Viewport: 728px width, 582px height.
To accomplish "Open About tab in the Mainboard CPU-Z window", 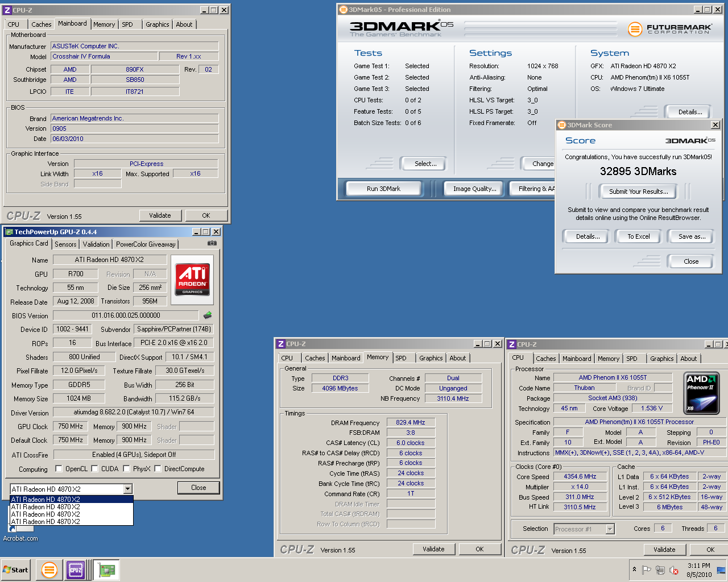I will [184, 24].
